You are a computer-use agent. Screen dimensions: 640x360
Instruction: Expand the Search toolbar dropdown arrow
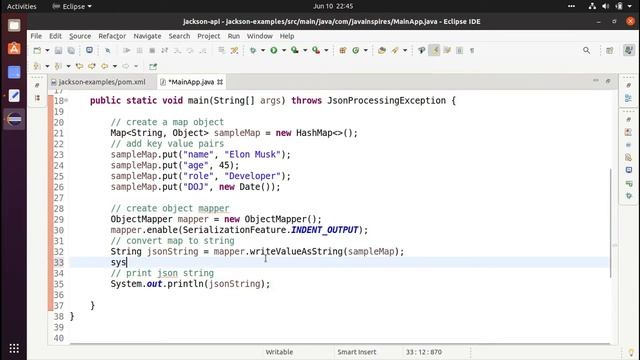[405, 50]
